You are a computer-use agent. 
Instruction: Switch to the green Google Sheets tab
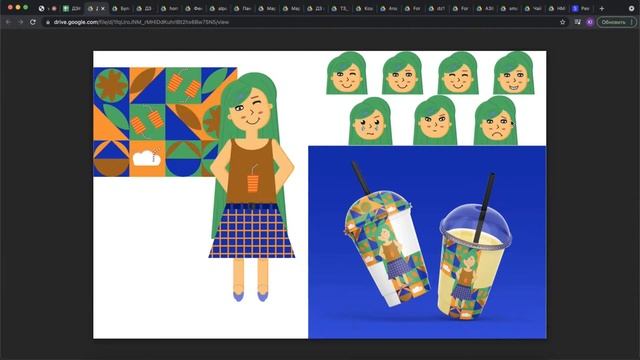click(x=71, y=8)
